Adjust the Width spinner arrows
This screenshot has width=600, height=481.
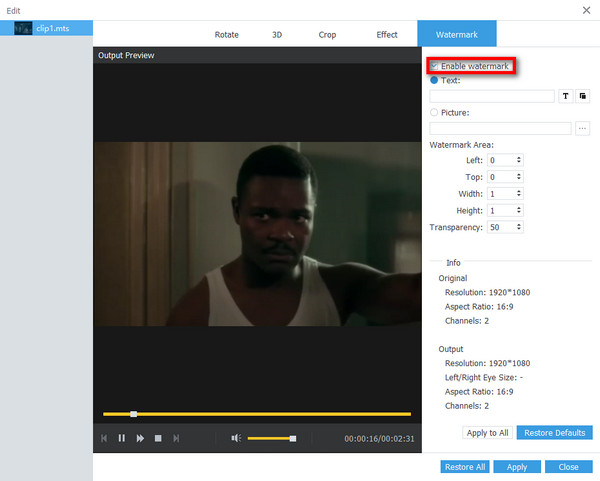pos(519,194)
